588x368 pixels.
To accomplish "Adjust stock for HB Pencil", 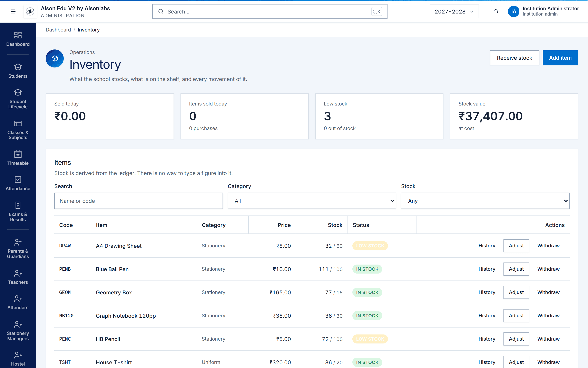I will pyautogui.click(x=516, y=339).
